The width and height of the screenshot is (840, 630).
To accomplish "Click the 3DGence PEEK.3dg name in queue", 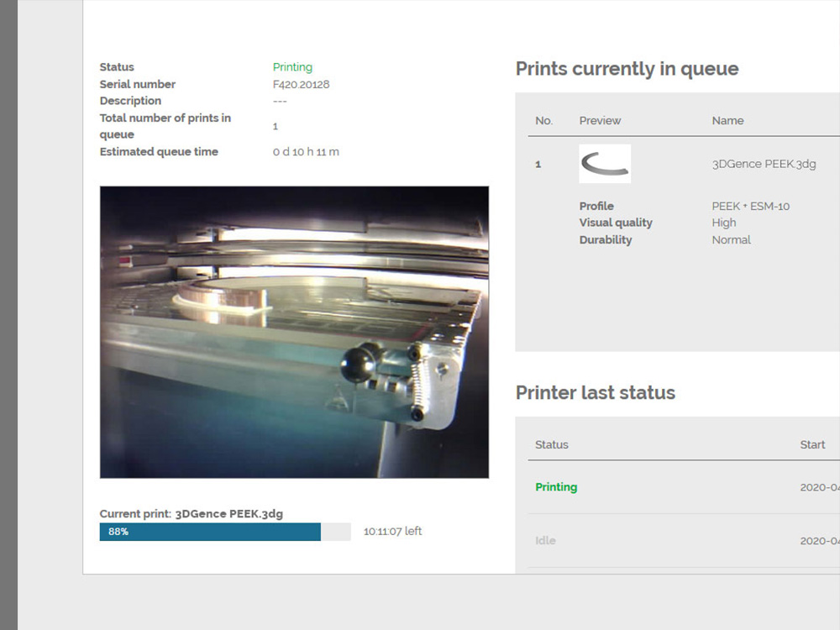I will coord(764,165).
